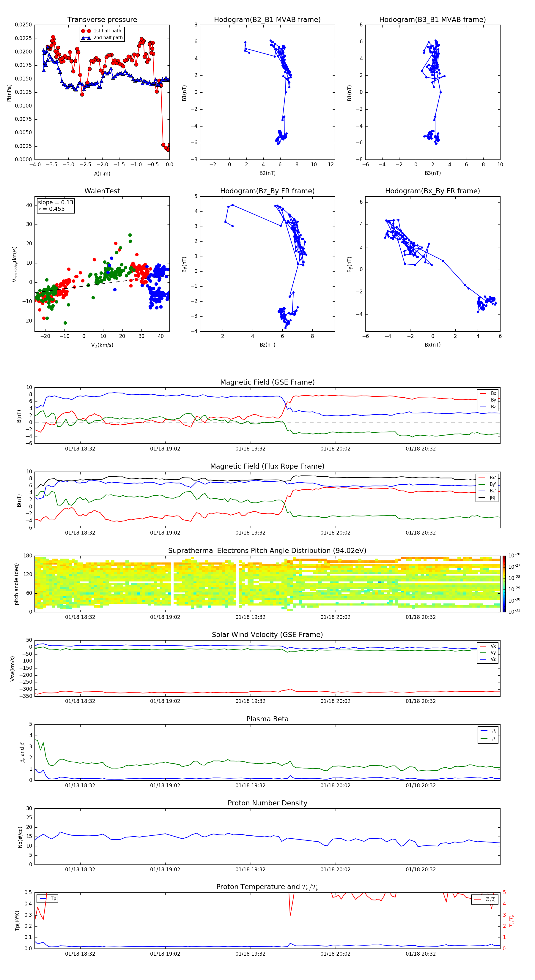535x980 pixels.
Task: Click the "Transverse pressure" plot title
Action: (x=102, y=20)
